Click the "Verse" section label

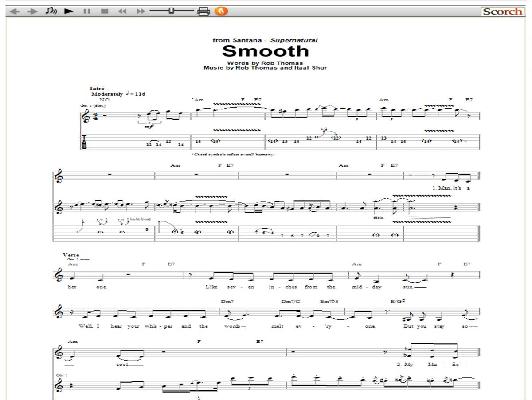(71, 255)
